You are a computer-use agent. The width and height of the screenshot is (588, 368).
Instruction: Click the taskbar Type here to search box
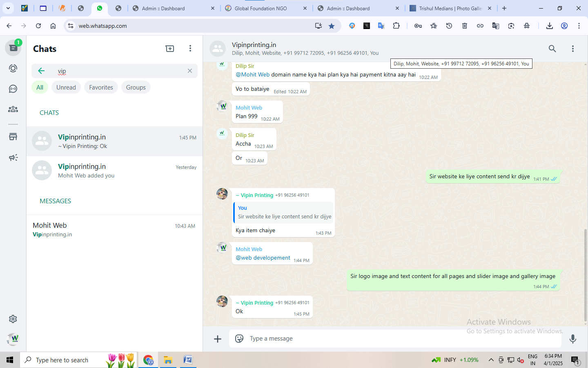click(78, 360)
